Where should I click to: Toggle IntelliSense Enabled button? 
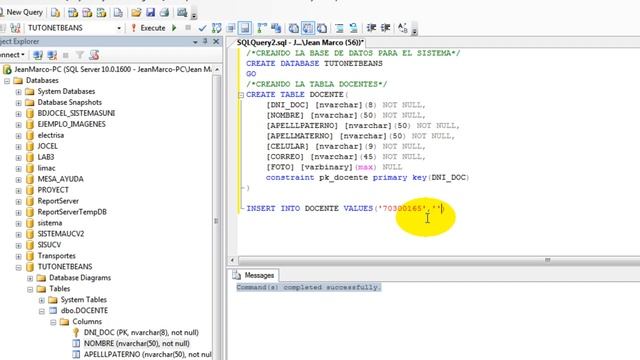coord(245,28)
